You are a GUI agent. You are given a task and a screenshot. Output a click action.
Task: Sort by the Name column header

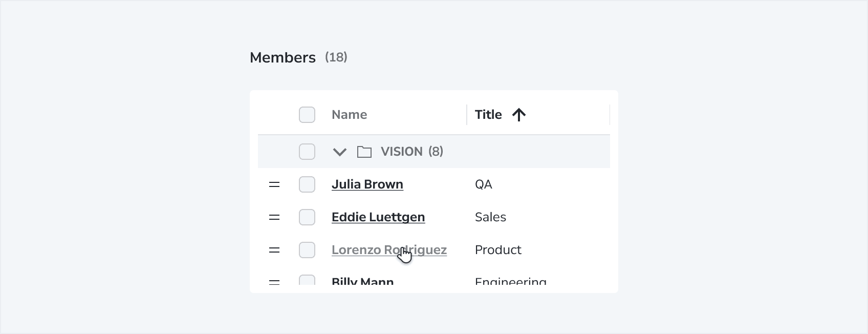(349, 115)
